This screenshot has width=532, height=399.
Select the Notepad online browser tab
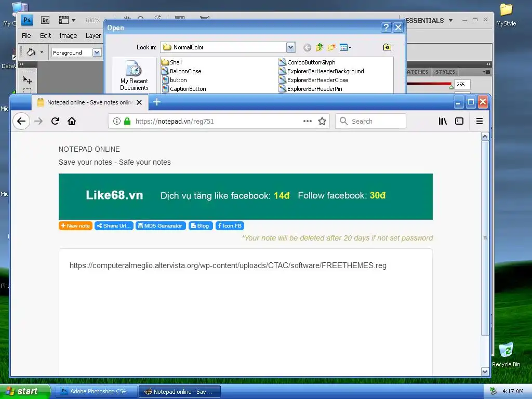click(x=89, y=102)
